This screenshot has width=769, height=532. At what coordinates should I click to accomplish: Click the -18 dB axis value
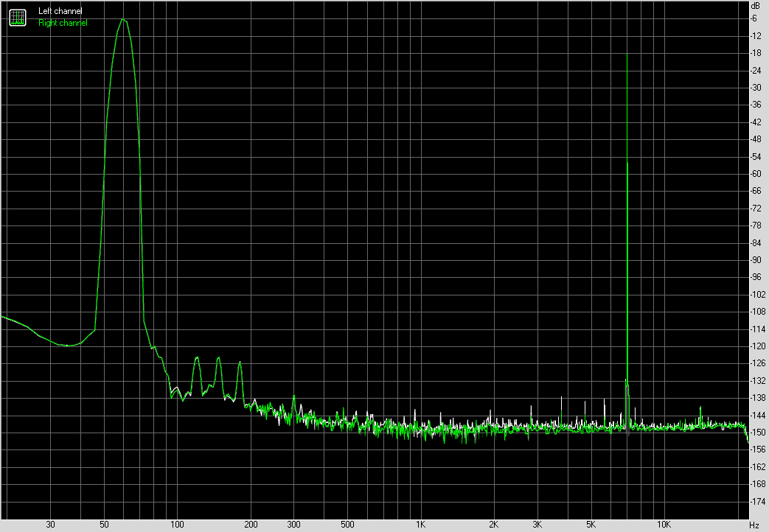click(756, 53)
